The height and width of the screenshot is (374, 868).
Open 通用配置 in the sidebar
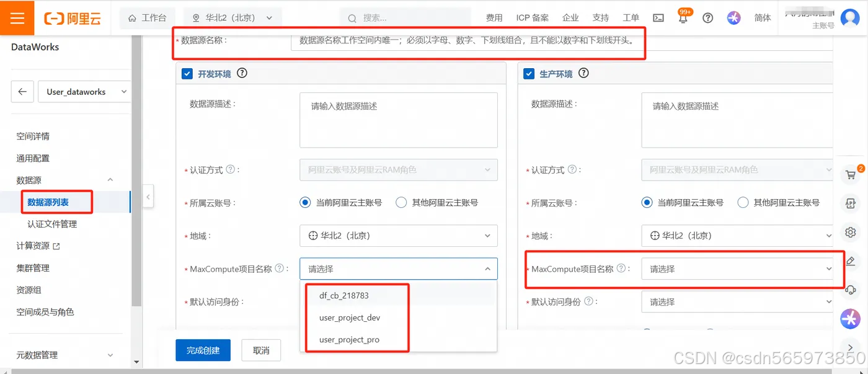(x=33, y=158)
